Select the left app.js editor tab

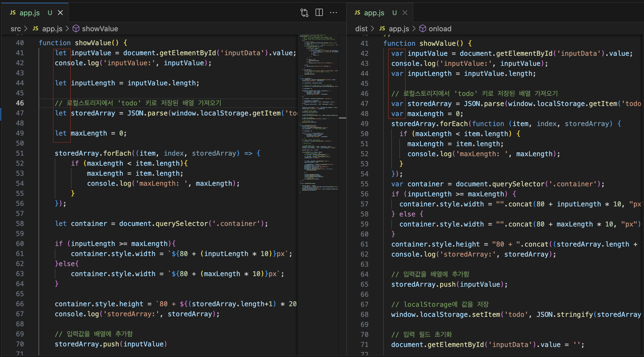[x=30, y=13]
